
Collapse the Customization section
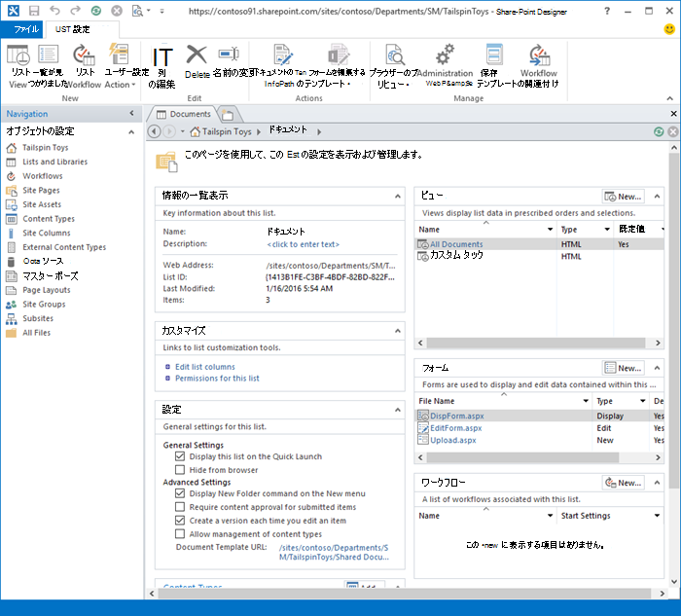pyautogui.click(x=397, y=331)
